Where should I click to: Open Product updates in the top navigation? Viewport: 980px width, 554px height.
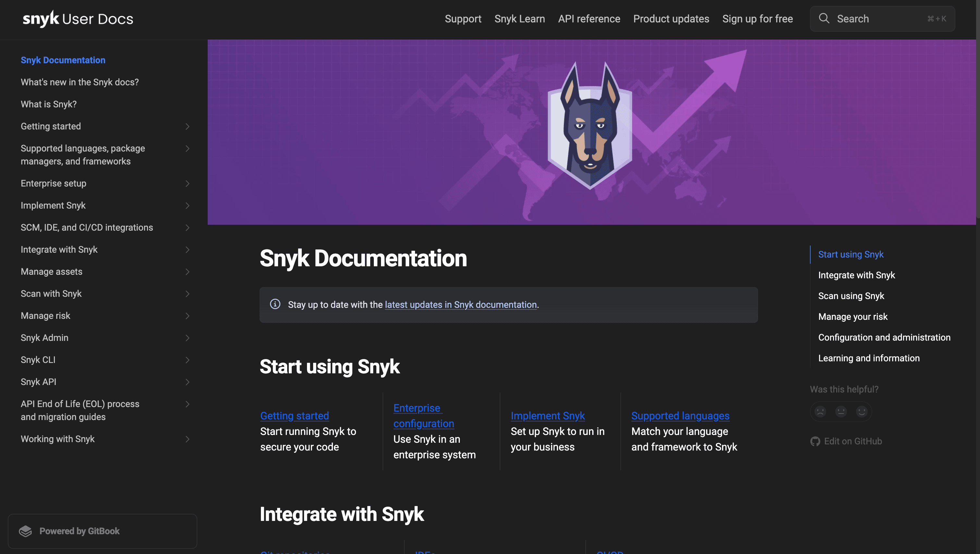(671, 18)
